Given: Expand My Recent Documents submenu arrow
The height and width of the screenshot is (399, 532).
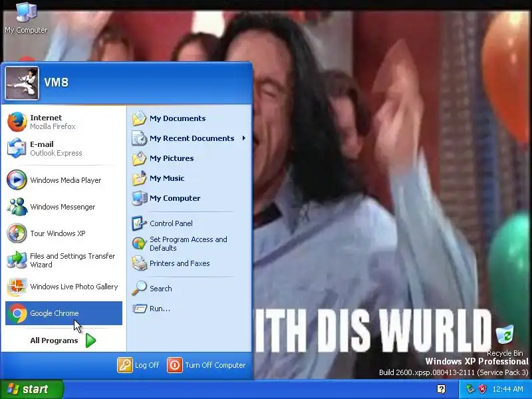Looking at the screenshot, I should tap(243, 138).
